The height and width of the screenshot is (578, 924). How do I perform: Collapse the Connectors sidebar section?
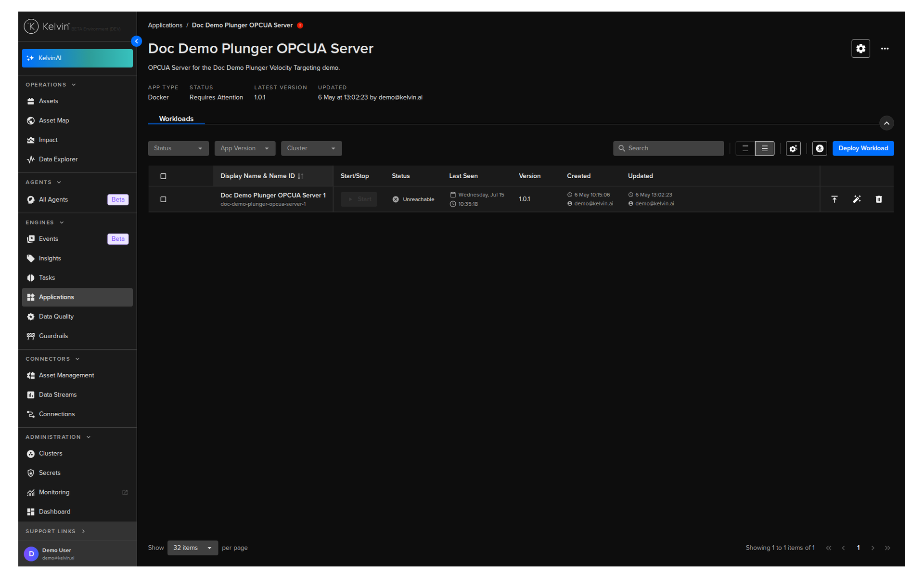52,359
